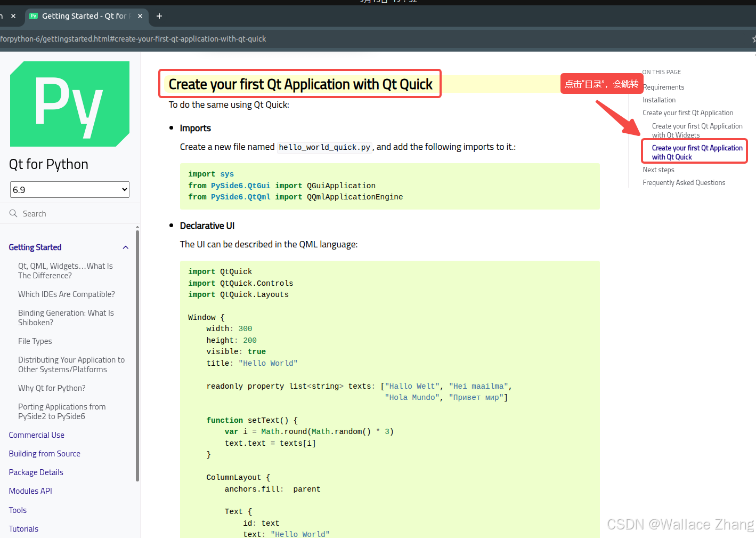Click 'ON THIS PAGE' label
This screenshot has height=538, width=756.
click(x=662, y=72)
